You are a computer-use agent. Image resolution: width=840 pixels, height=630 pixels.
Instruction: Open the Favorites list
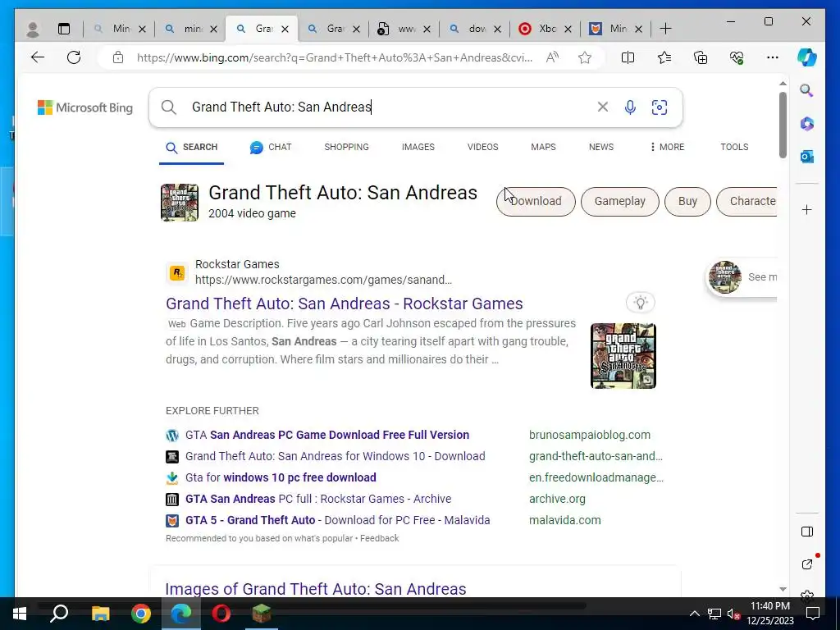coord(664,57)
